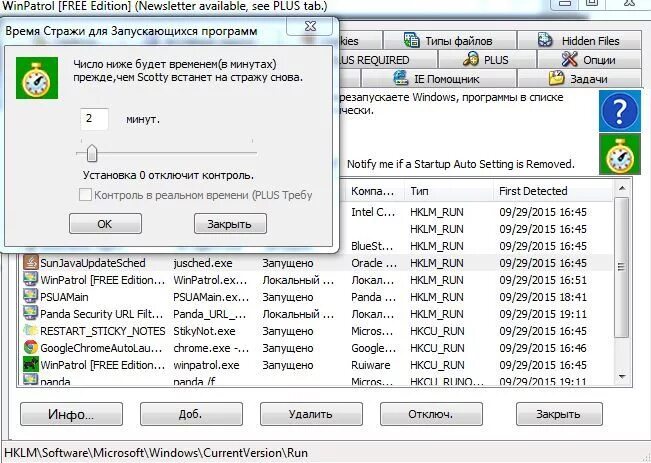Click Закрыть at the bottom of the main window
Screen dimensions: 651x463
coord(559,414)
